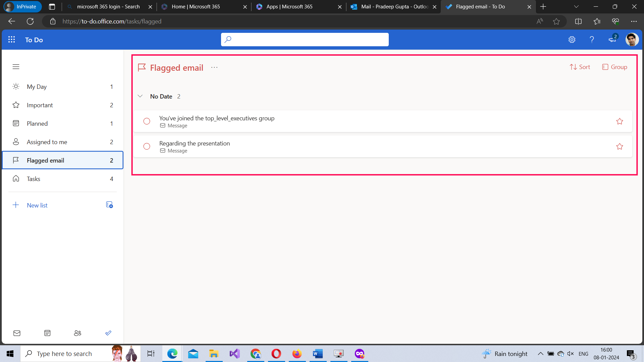
Task: Open People from the footer icons
Action: pyautogui.click(x=77, y=333)
